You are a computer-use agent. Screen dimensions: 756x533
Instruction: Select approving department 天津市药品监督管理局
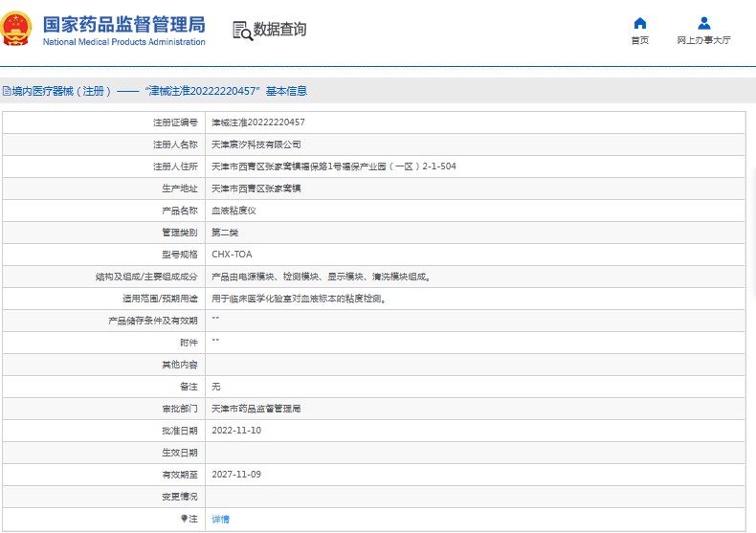[x=256, y=409]
